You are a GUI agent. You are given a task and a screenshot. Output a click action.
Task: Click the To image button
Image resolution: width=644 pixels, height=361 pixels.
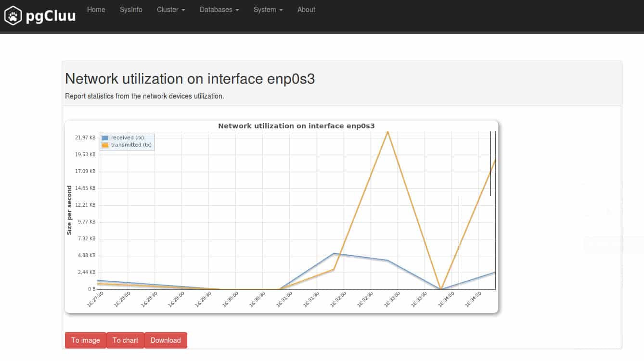(x=86, y=340)
